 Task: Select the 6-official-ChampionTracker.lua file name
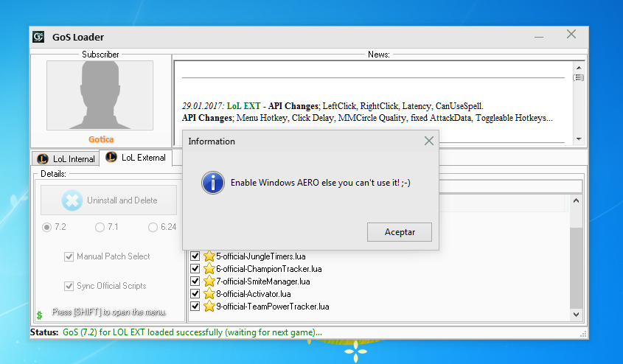269,269
